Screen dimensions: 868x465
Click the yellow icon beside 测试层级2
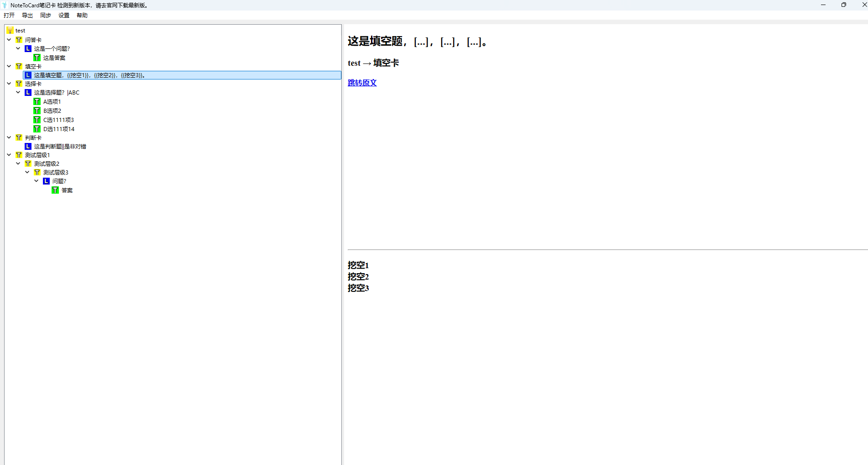[x=28, y=164]
